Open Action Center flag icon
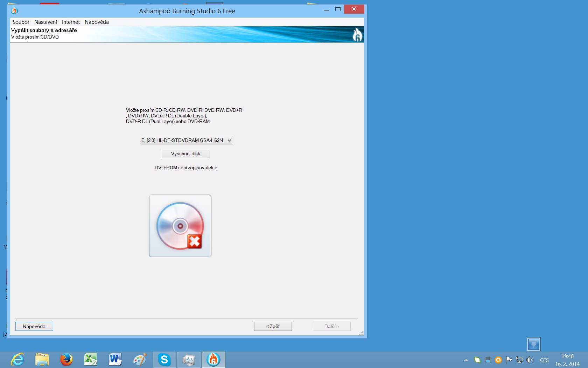 509,360
